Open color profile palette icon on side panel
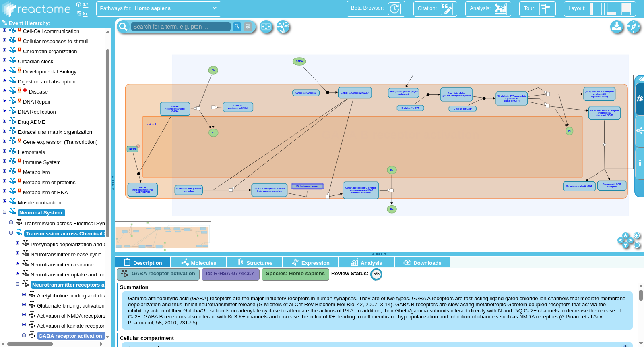 (640, 98)
